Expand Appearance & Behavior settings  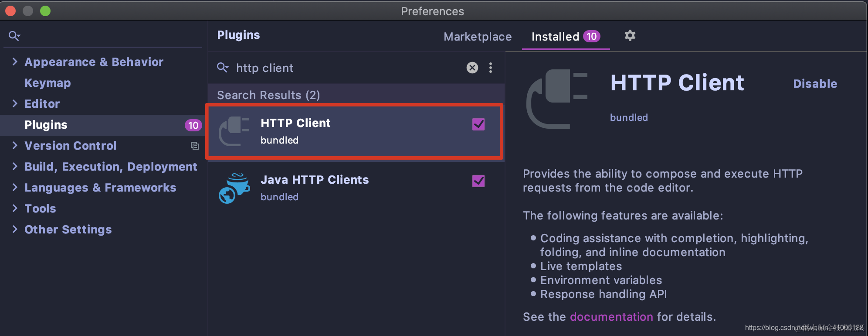[x=15, y=62]
